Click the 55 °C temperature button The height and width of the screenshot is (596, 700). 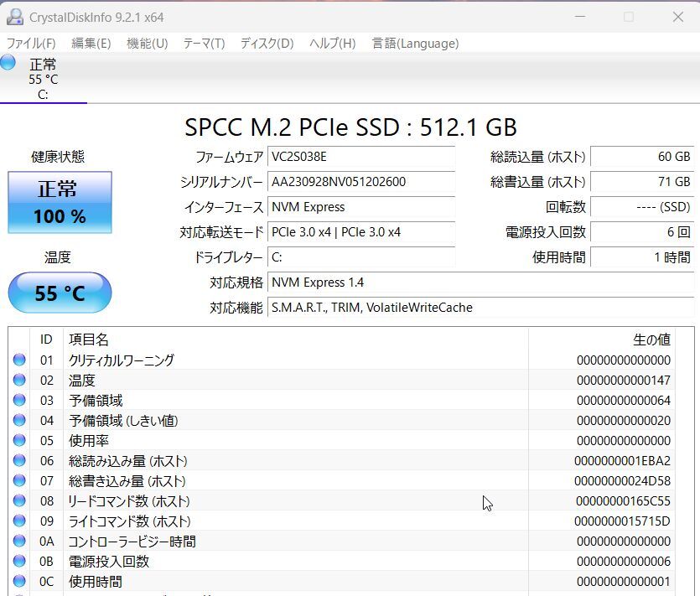click(60, 293)
